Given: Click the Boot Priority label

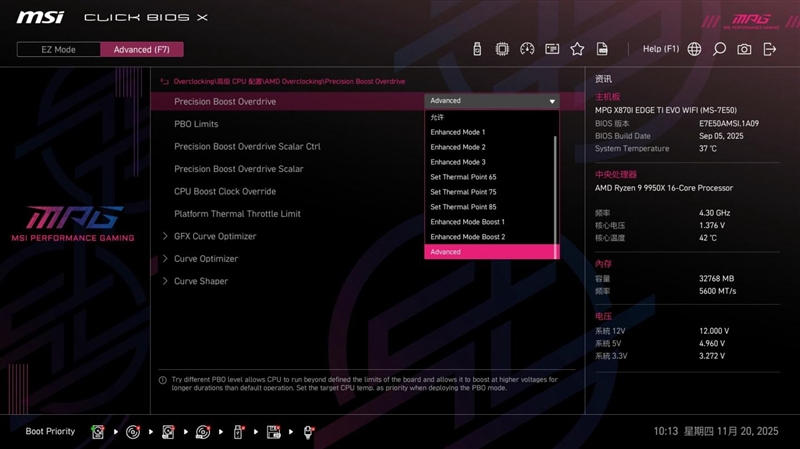Looking at the screenshot, I should coord(50,431).
